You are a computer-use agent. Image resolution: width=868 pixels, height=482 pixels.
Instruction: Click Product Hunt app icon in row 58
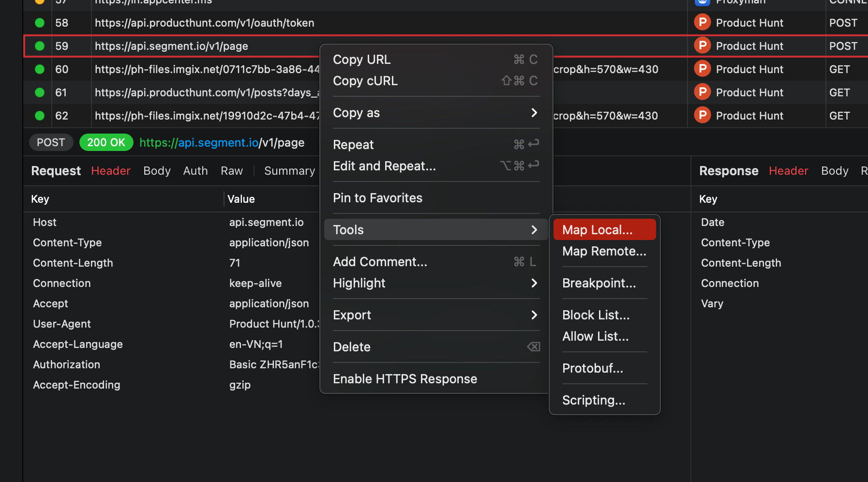702,22
